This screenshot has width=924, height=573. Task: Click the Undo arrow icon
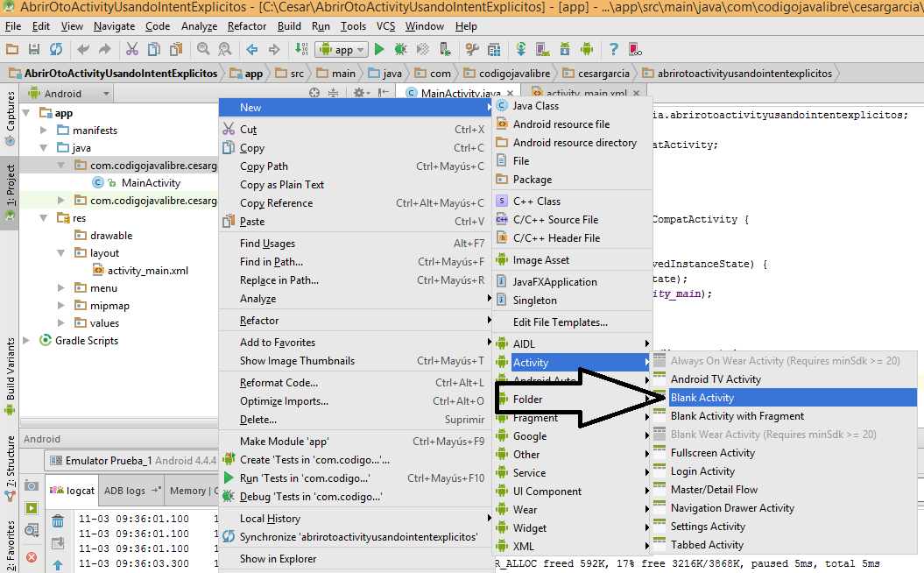click(x=83, y=50)
